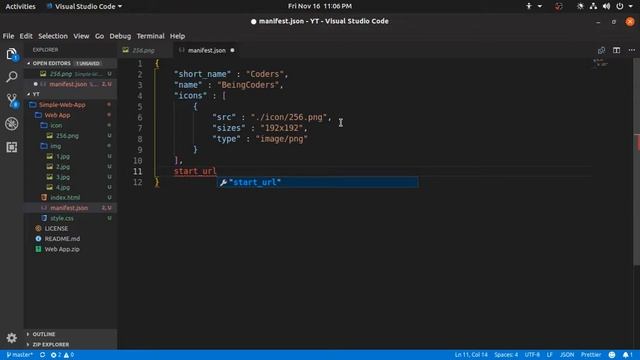Open 4.jpg in the file tree
Viewport: 640px width, 360px height.
[70, 187]
